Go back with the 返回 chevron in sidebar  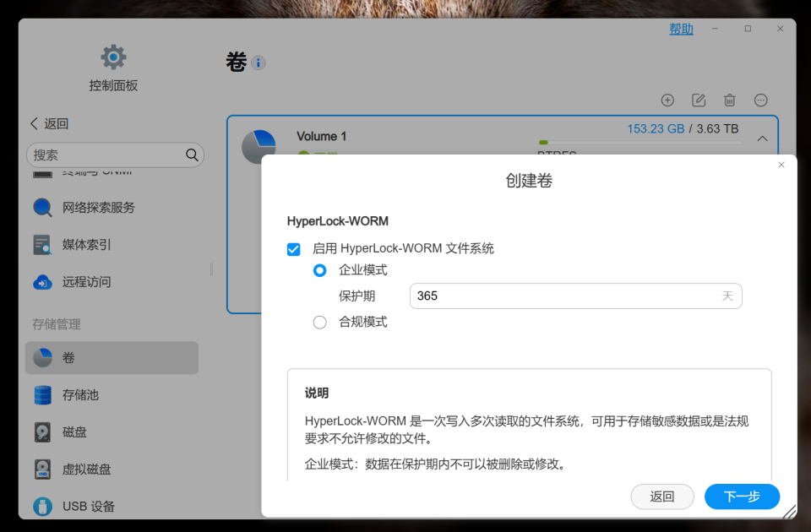coord(34,123)
